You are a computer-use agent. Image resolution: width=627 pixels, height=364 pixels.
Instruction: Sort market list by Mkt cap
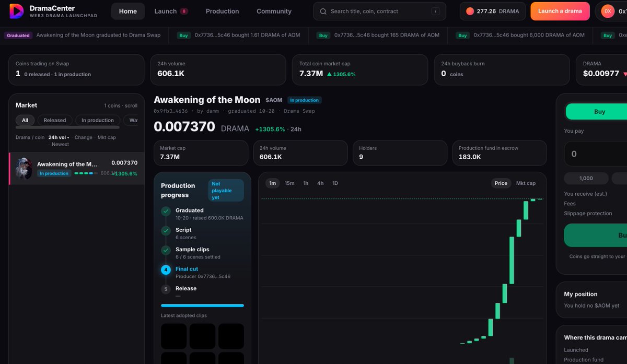(107, 137)
